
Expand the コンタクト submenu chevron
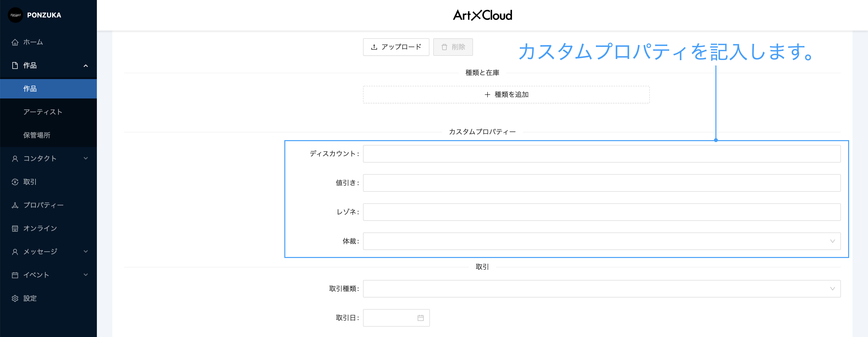point(85,158)
